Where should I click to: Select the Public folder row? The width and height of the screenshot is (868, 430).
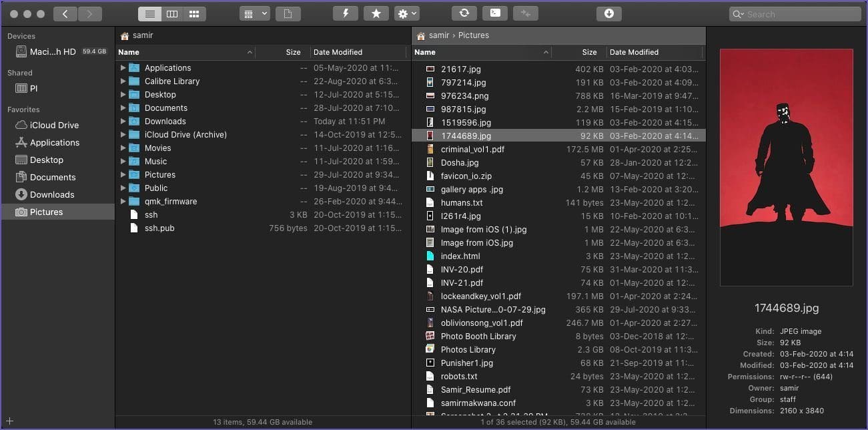(x=263, y=188)
